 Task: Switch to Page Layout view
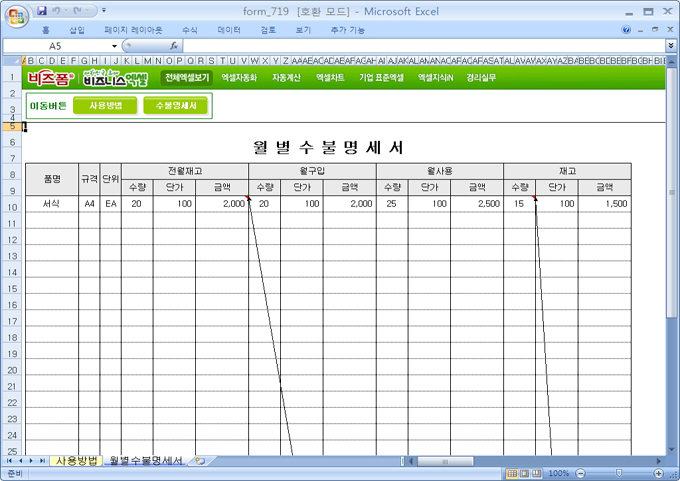click(x=525, y=473)
